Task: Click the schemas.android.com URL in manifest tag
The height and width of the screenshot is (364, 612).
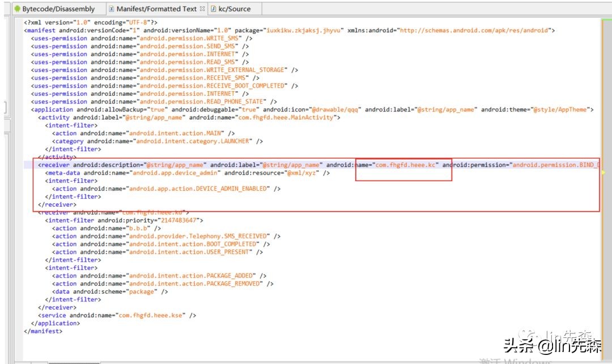Action: [x=475, y=31]
